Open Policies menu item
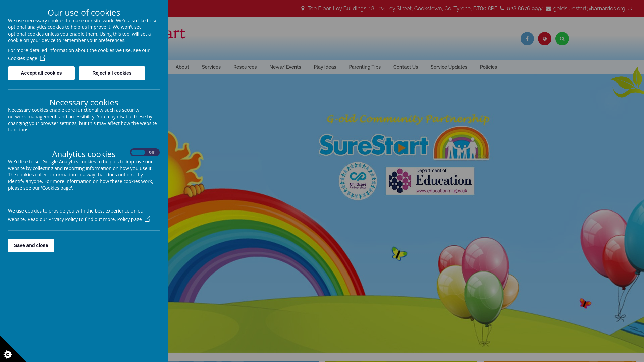The height and width of the screenshot is (362, 644). pos(488,67)
